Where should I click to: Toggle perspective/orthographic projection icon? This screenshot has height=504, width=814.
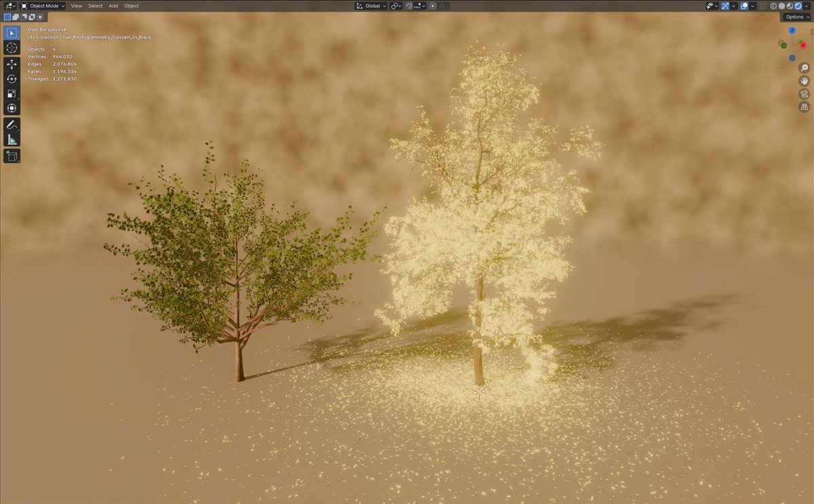[x=805, y=106]
